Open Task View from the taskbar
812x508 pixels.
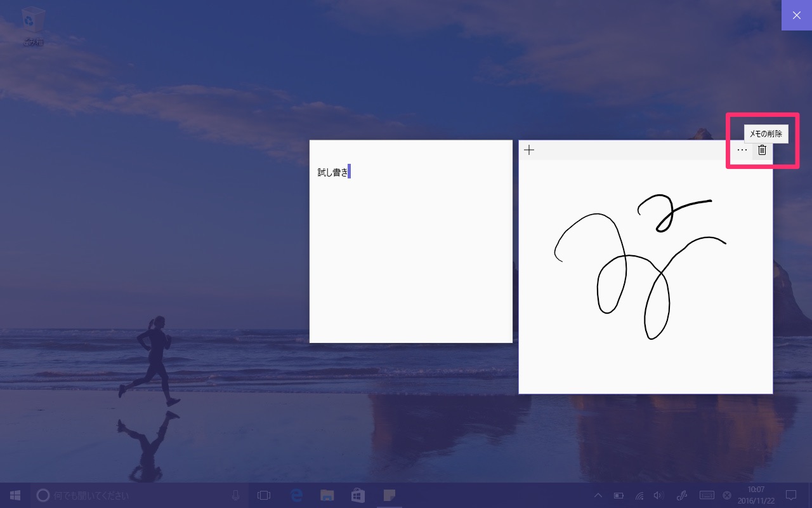264,495
